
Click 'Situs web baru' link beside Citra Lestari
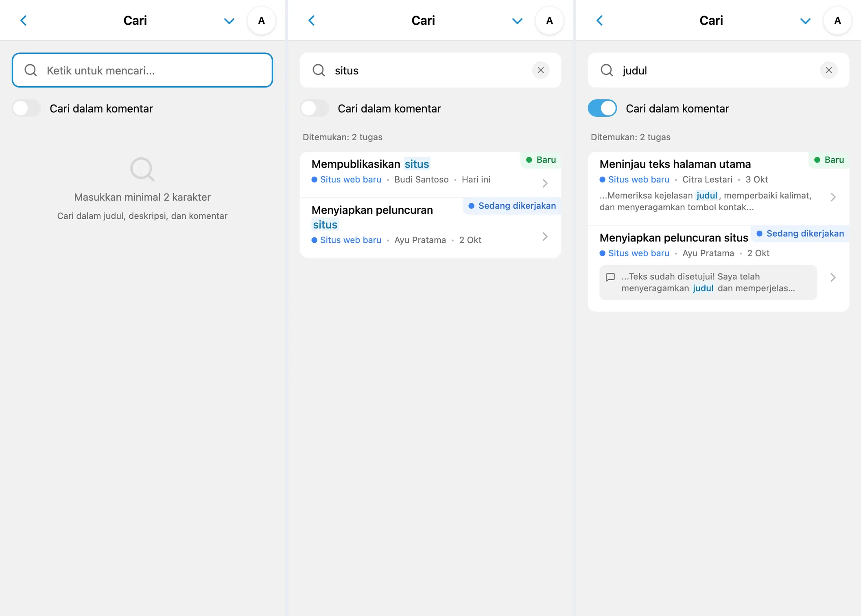pos(635,179)
